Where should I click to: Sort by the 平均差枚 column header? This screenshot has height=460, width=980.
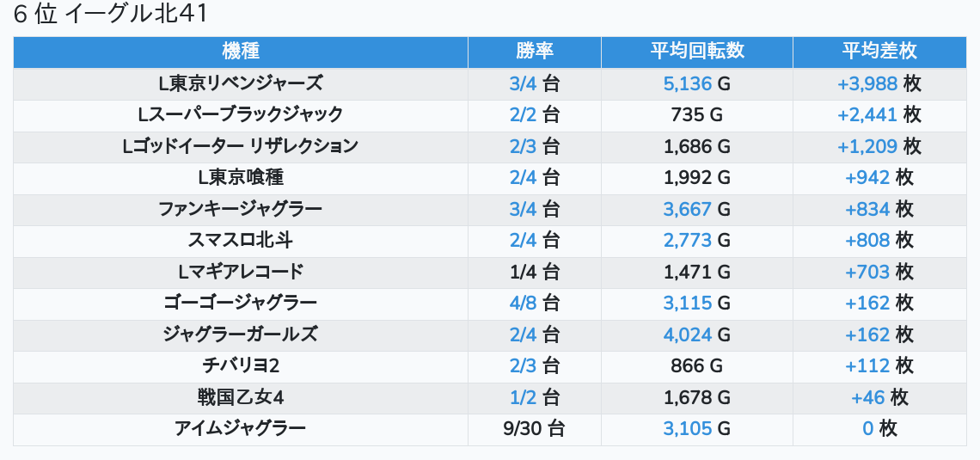click(x=879, y=52)
